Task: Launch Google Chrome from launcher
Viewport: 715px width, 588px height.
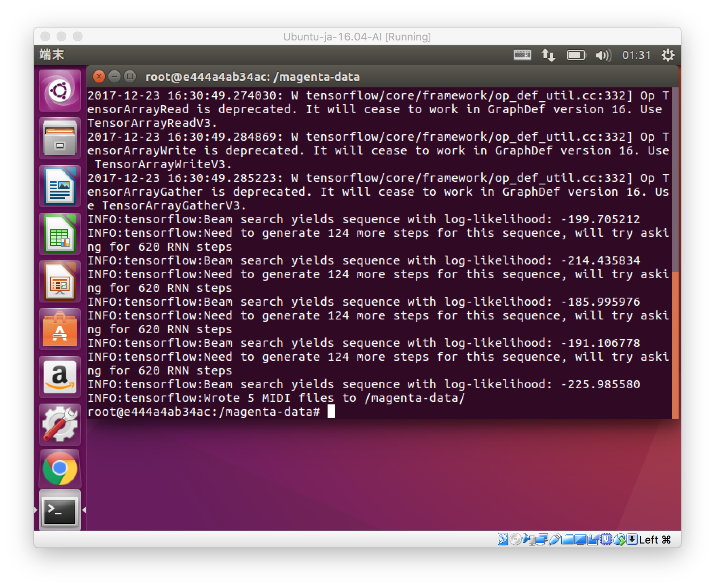Action: 60,468
